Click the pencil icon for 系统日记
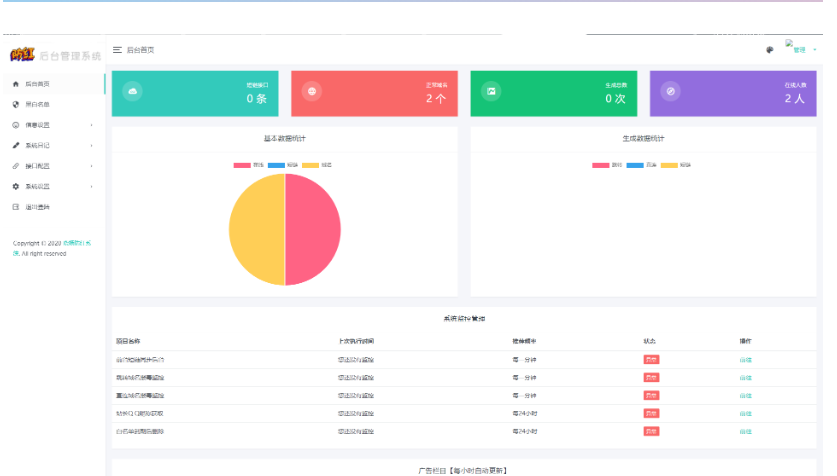This screenshot has height=476, width=837. (x=16, y=145)
